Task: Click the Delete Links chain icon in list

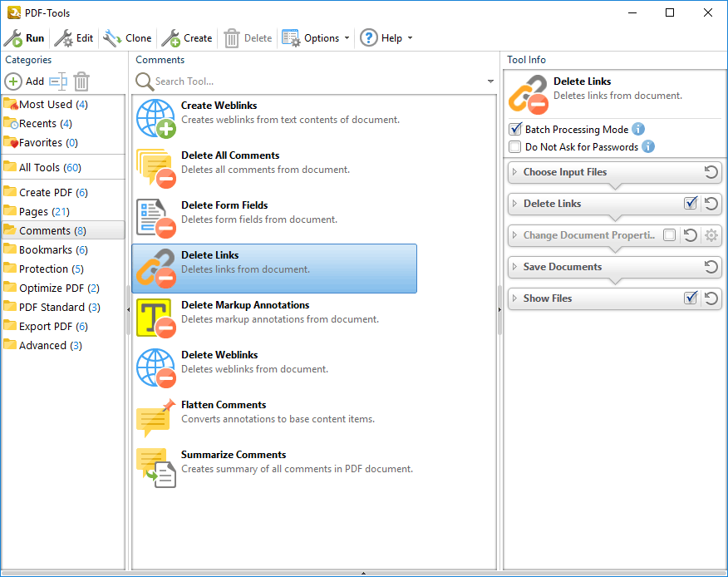Action: [156, 268]
